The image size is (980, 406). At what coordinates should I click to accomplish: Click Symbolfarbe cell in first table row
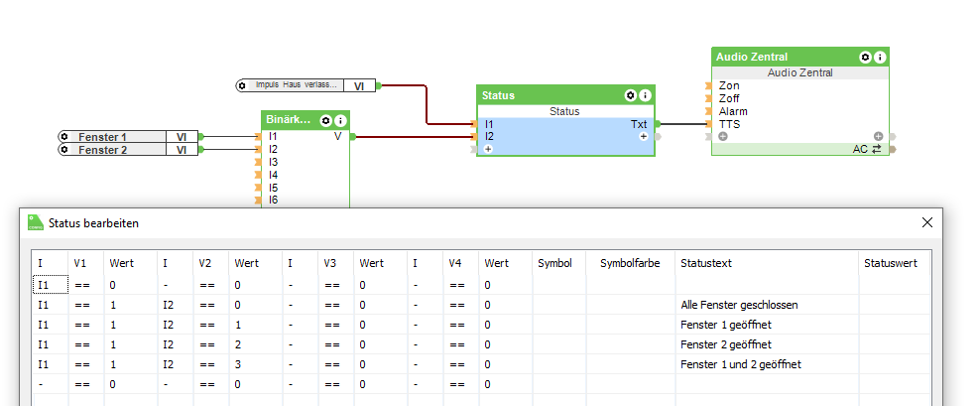pos(629,286)
